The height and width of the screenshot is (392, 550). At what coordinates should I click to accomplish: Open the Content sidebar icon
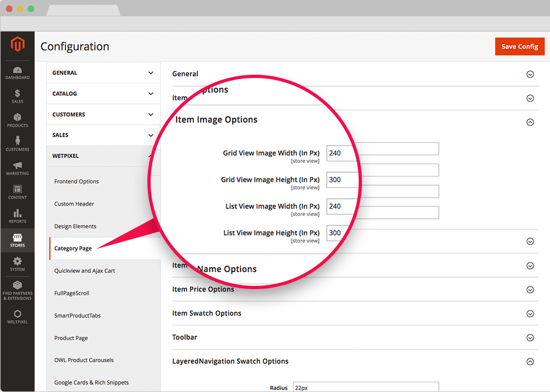pos(17,192)
